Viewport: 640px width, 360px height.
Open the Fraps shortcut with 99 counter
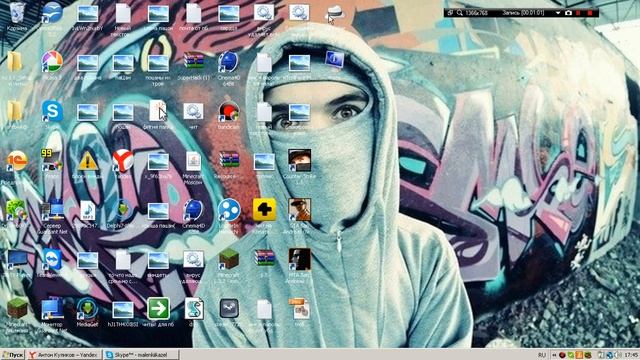click(52, 160)
